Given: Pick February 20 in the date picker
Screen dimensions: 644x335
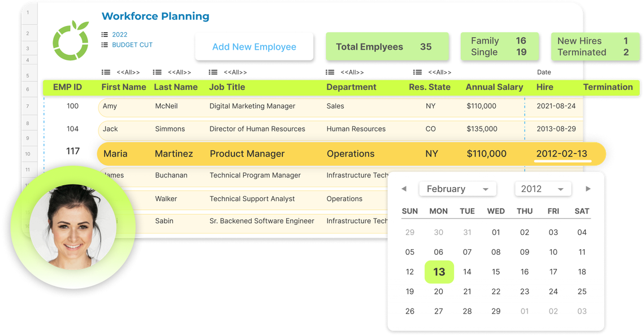Looking at the screenshot, I should point(439,292).
